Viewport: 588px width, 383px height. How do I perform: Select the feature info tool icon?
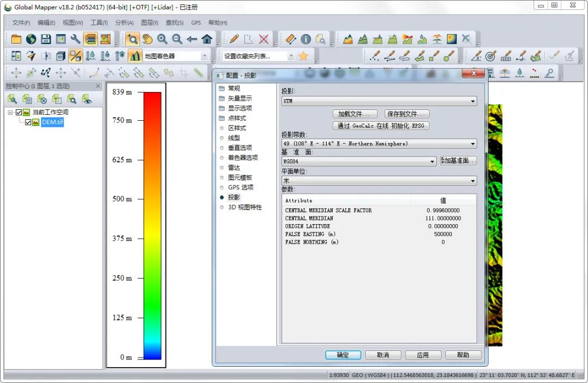(x=305, y=39)
